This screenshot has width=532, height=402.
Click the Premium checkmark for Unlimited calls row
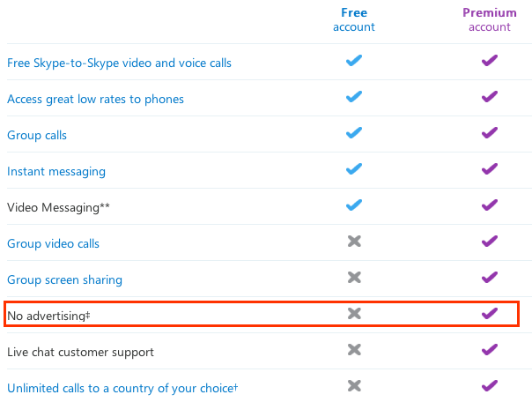tap(490, 386)
